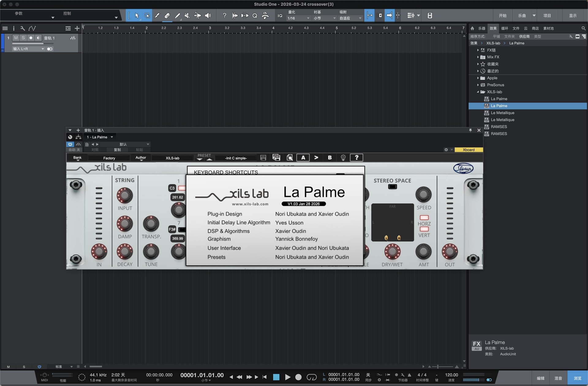Click the A/B compare A icon in plugin header
The width and height of the screenshot is (588, 386).
[x=303, y=157]
